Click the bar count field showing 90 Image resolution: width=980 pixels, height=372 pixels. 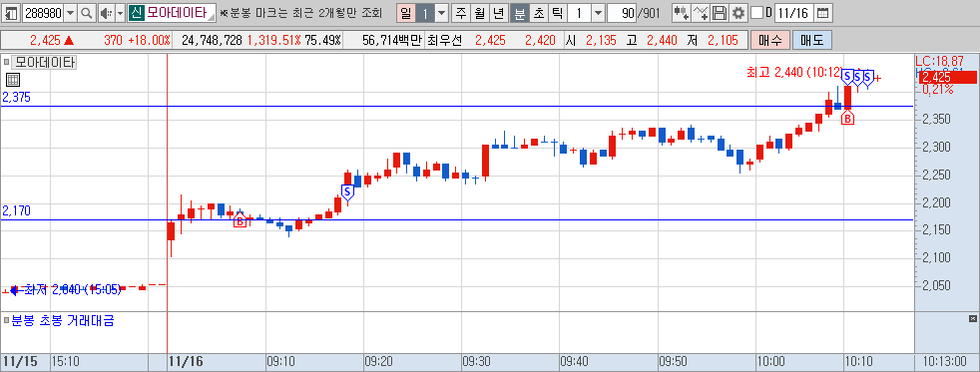(622, 13)
